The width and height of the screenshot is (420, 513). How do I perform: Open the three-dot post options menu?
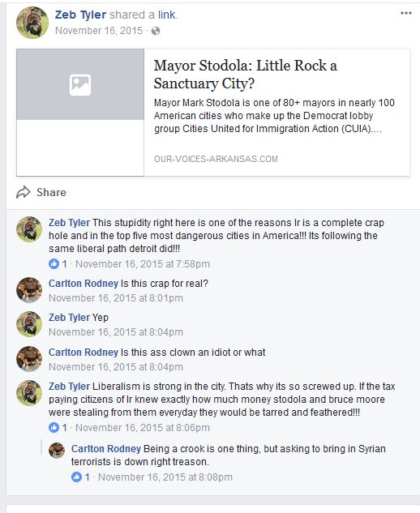click(x=406, y=13)
